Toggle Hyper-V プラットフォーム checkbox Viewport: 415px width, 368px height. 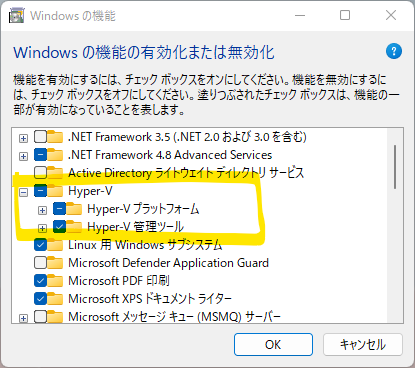click(x=59, y=209)
